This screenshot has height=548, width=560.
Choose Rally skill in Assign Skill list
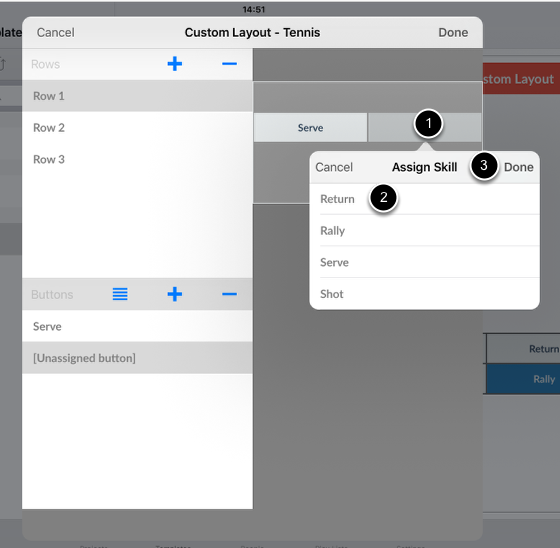pyautogui.click(x=425, y=230)
